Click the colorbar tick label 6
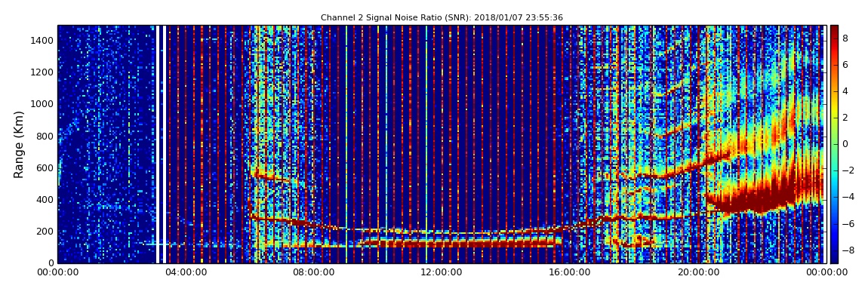Image resolution: width=868 pixels, height=307 pixels. click(x=845, y=65)
